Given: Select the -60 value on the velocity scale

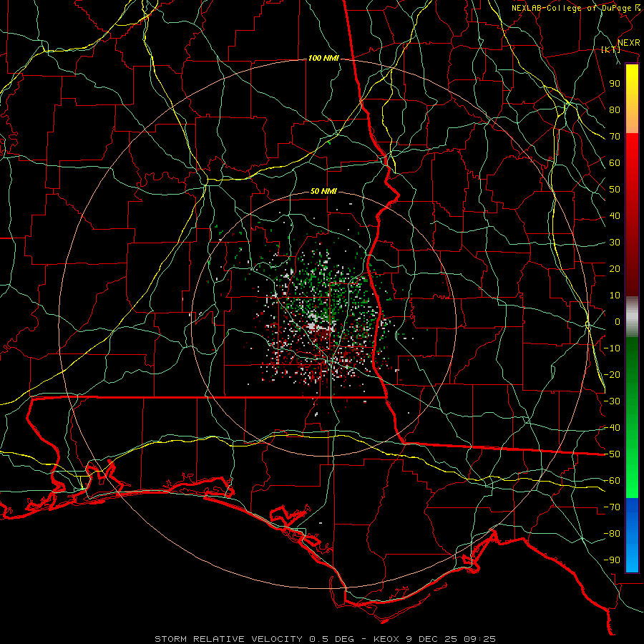Looking at the screenshot, I should point(612,481).
